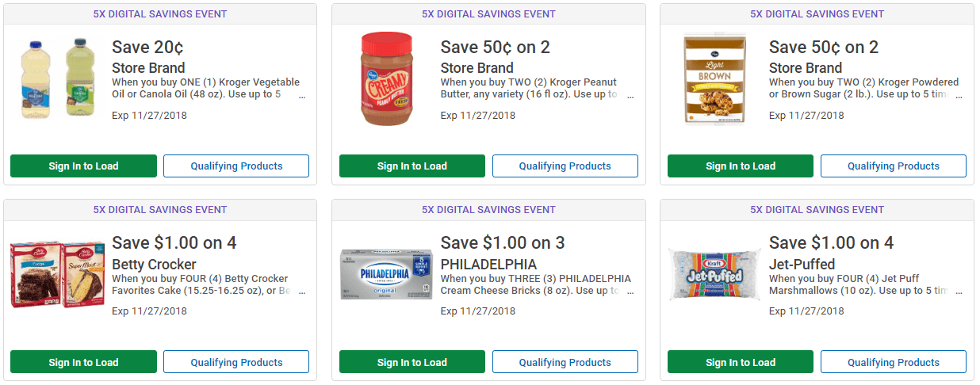Click the Kroger Creamy peanut butter jar image
Viewport: 980px width, 385px height.
(387, 78)
